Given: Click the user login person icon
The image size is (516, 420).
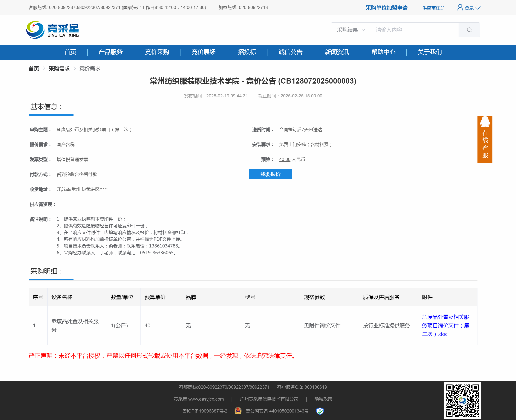Looking at the screenshot, I should coord(460,7).
